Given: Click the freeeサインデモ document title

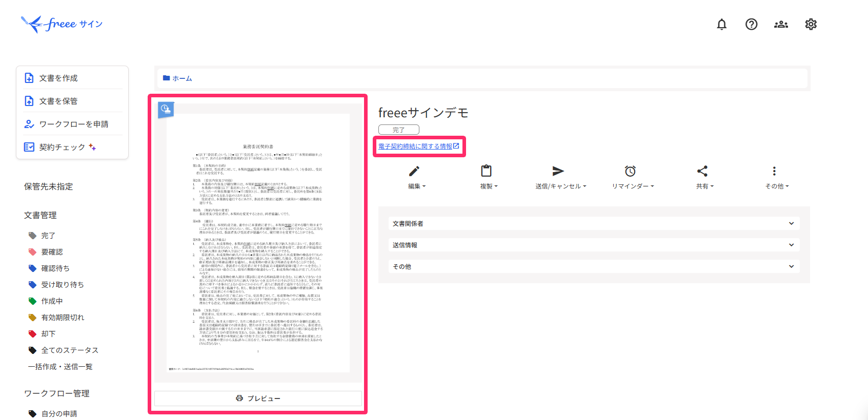Looking at the screenshot, I should point(423,113).
